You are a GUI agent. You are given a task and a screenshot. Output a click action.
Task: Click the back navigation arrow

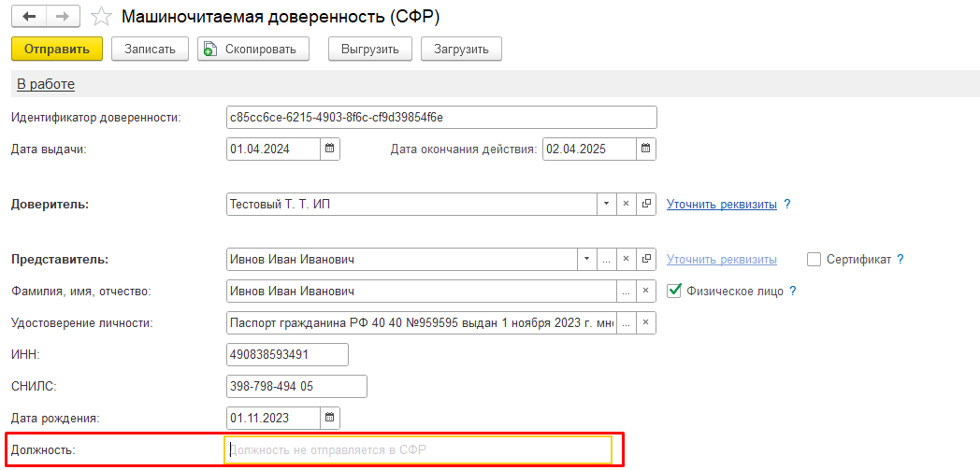(x=29, y=17)
